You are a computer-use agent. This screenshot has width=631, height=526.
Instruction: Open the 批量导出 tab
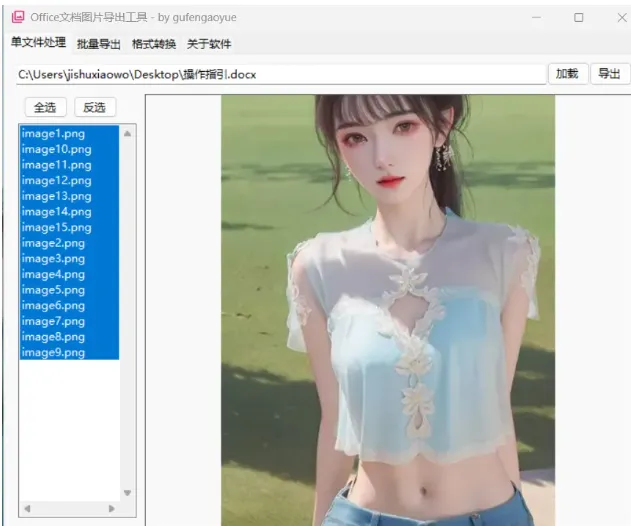pos(99,44)
